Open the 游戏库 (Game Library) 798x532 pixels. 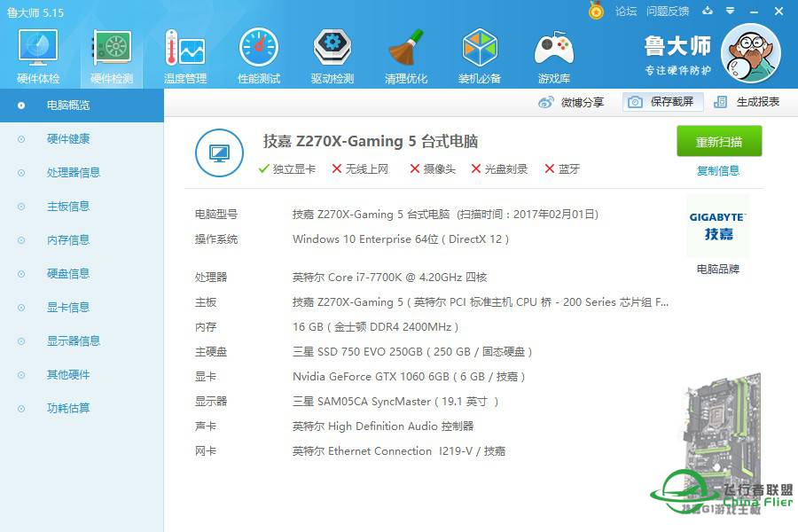tap(553, 53)
